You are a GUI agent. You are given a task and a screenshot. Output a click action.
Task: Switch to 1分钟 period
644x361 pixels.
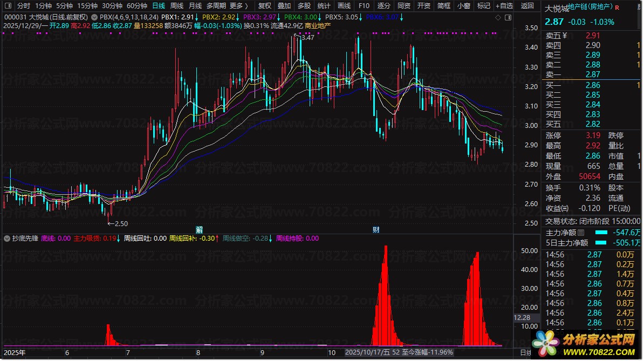click(44, 6)
